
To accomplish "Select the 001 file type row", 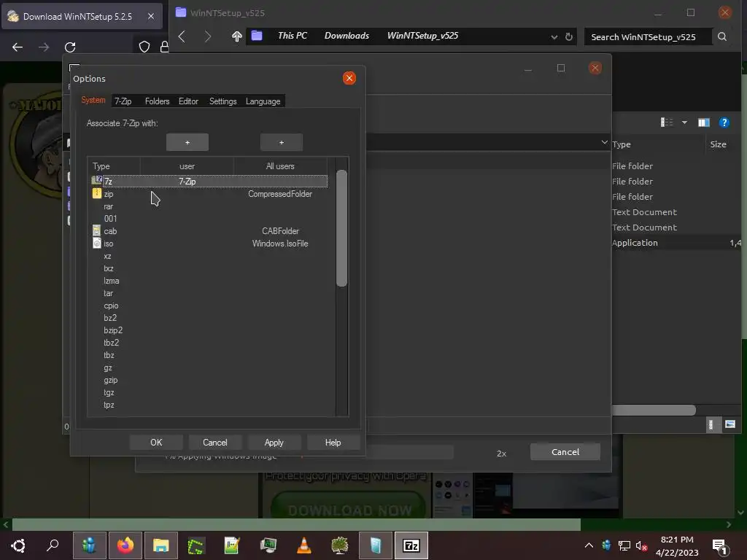I will [209, 219].
